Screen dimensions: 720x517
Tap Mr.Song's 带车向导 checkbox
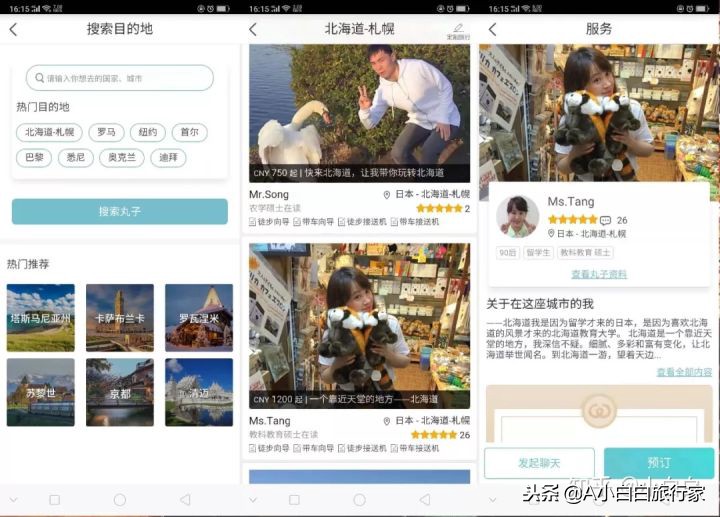tap(297, 222)
